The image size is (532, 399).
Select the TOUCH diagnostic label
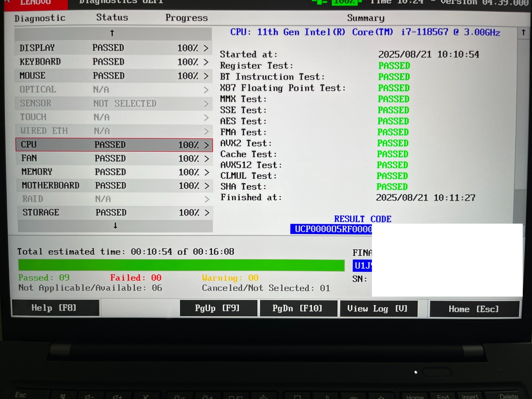pyautogui.click(x=33, y=117)
